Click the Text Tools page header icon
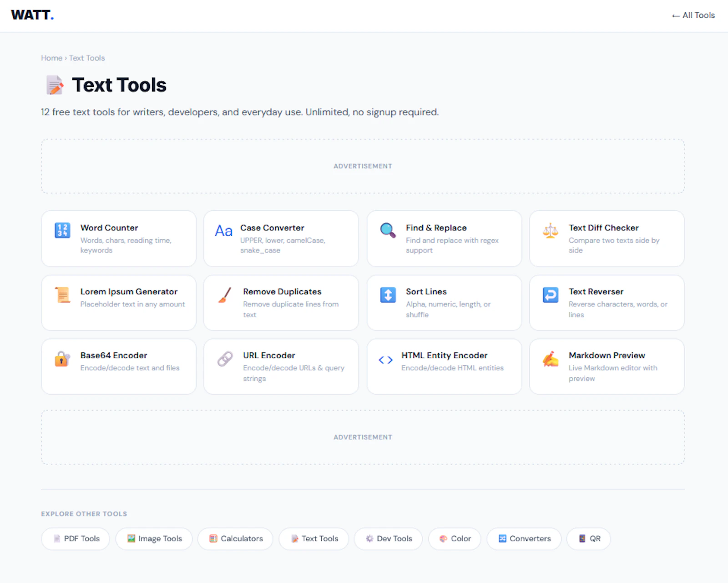728x583 pixels. (55, 85)
